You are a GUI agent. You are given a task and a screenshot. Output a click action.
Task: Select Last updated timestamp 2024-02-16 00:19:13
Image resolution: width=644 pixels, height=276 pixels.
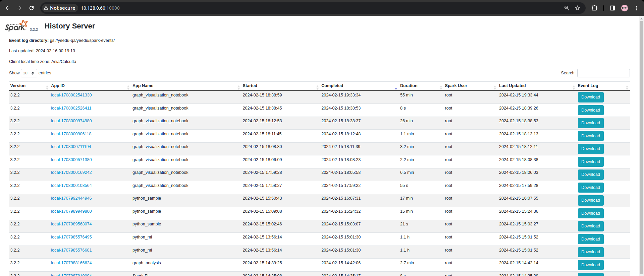(55, 51)
